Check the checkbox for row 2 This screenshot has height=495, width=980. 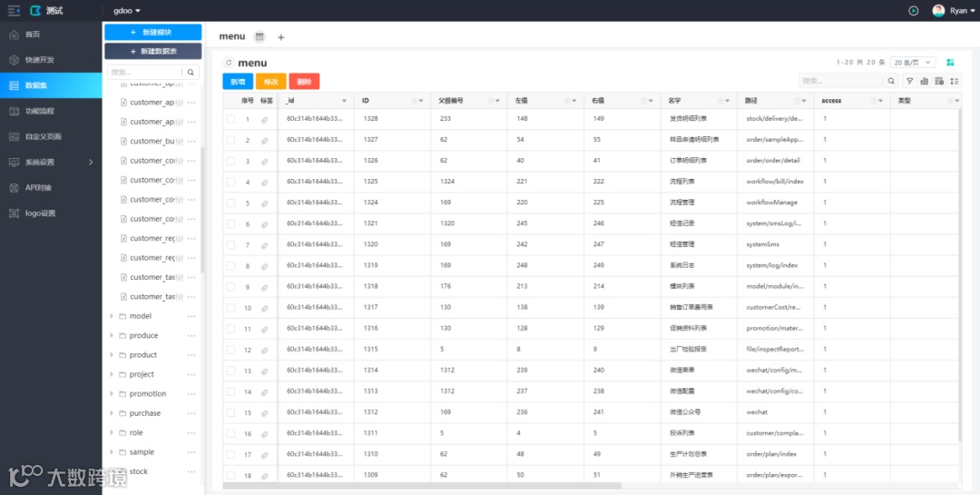(x=230, y=140)
